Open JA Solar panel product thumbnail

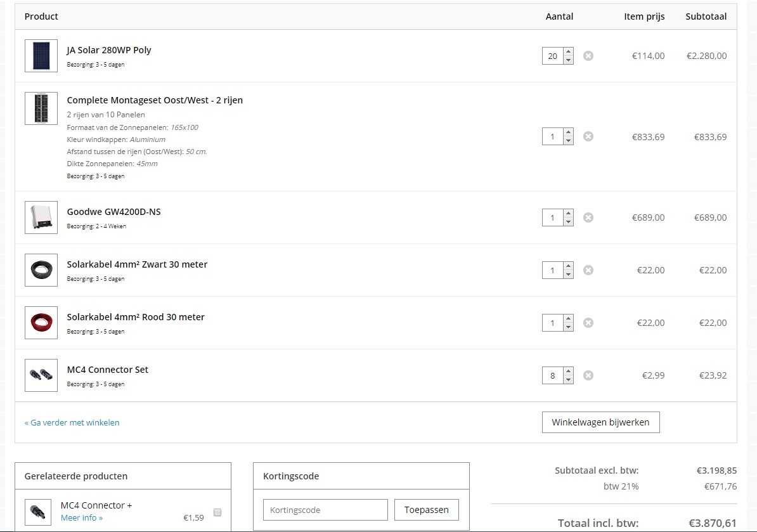[x=41, y=56]
